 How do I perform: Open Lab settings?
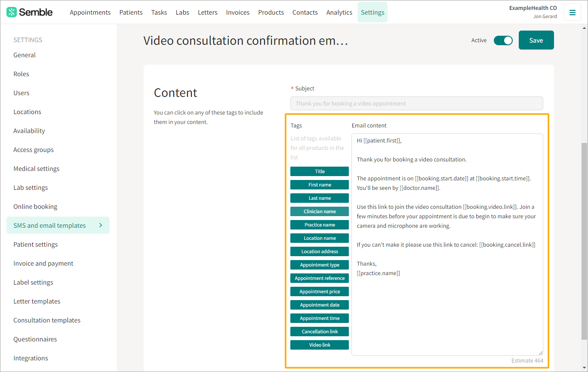(x=31, y=188)
